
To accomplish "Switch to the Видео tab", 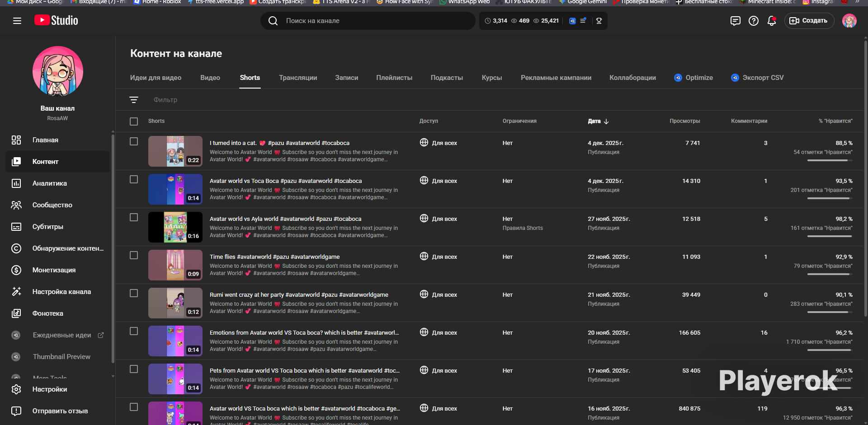I will [210, 78].
